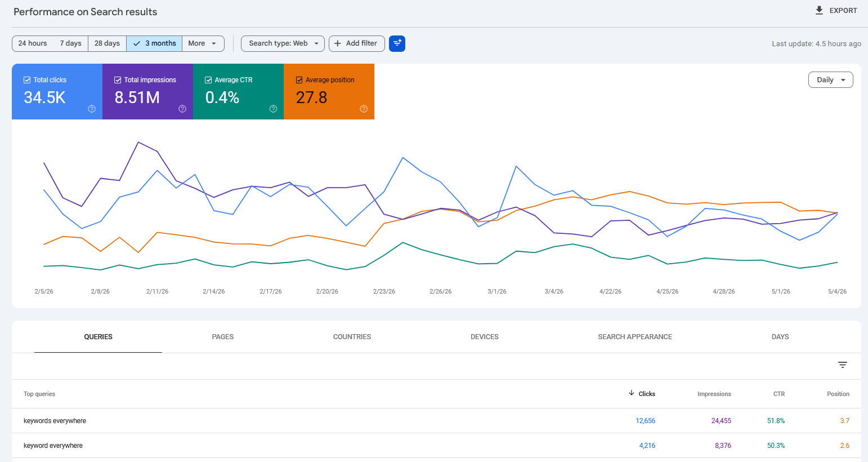868x462 pixels.
Task: Switch to the Days tab
Action: (x=780, y=337)
